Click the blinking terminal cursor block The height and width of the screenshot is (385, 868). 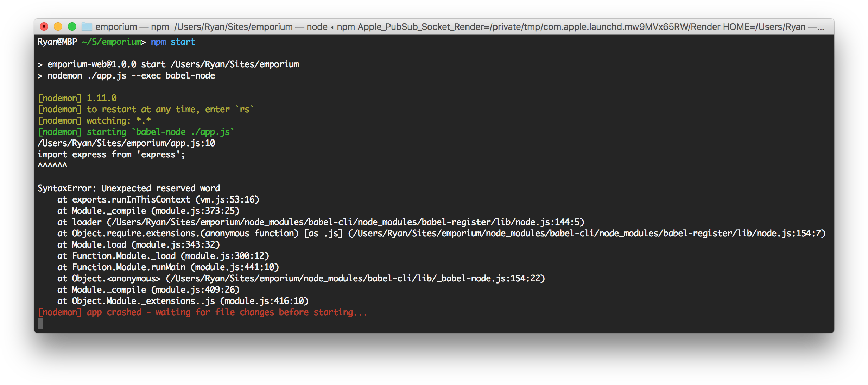40,324
